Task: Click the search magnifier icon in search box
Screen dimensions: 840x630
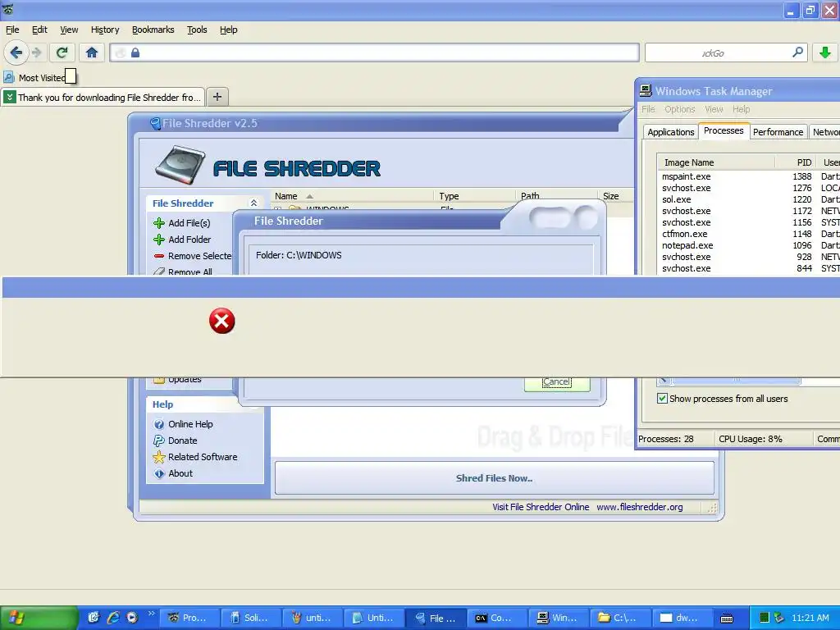Action: coord(797,52)
